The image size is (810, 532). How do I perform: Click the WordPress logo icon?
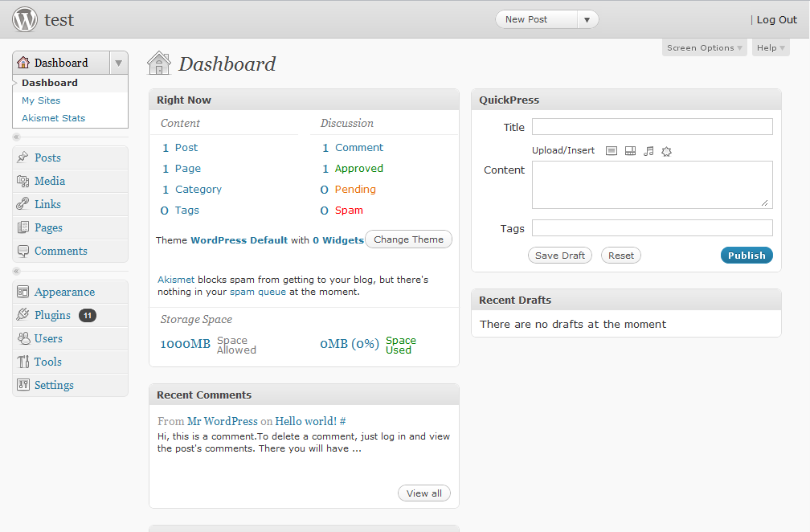coord(25,19)
